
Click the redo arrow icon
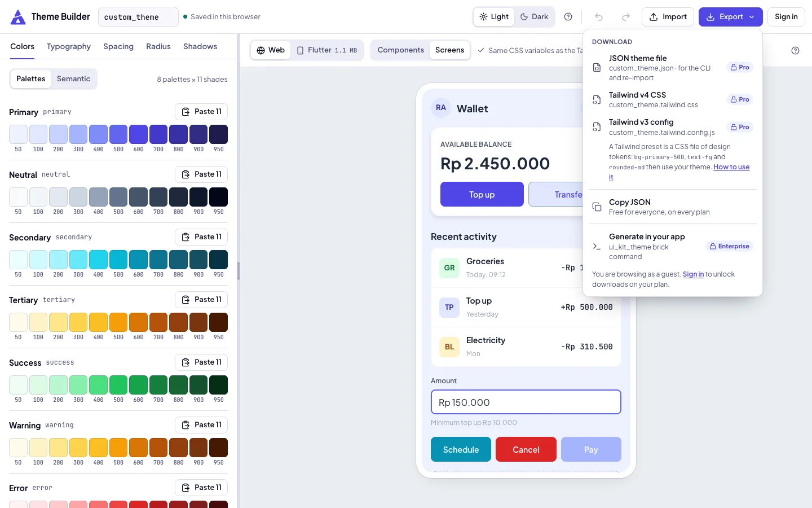point(626,17)
